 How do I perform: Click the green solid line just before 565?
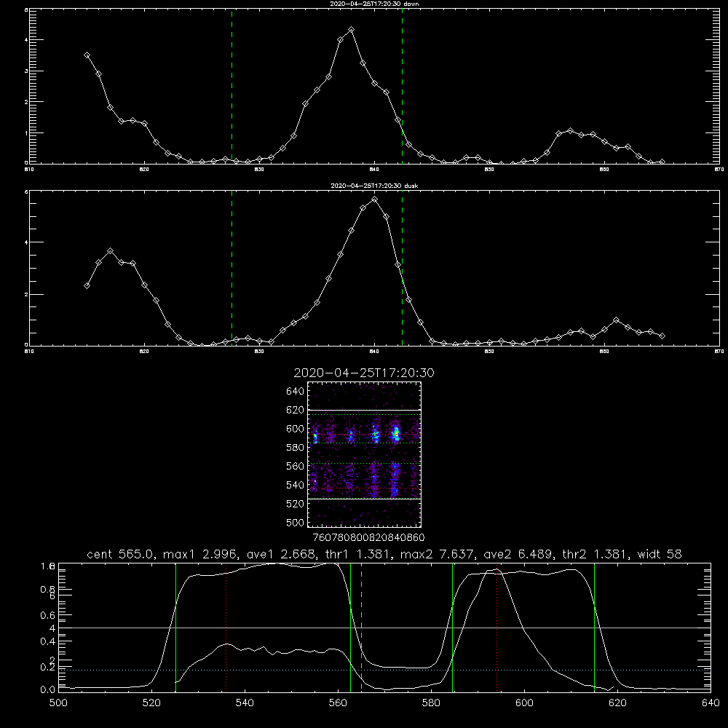pyautogui.click(x=351, y=628)
